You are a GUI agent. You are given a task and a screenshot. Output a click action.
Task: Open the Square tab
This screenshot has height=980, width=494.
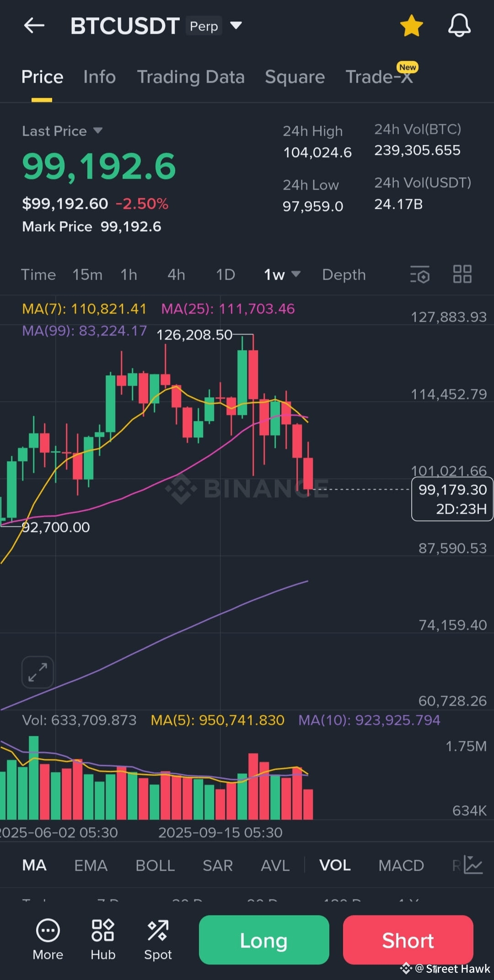[x=295, y=77]
